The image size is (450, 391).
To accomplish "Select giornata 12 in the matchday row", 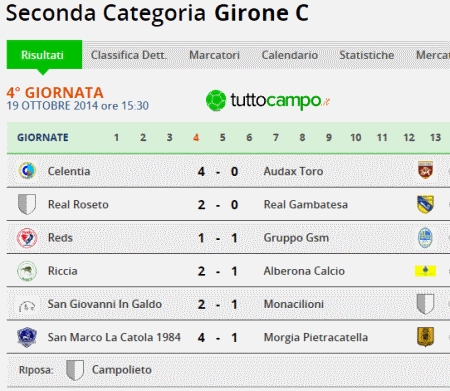I will 409,137.
